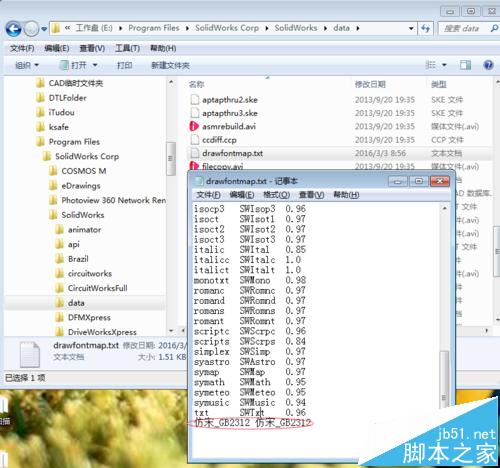Open the Explorer 帮助(H) menu
The image size is (500, 468).
click(163, 48)
